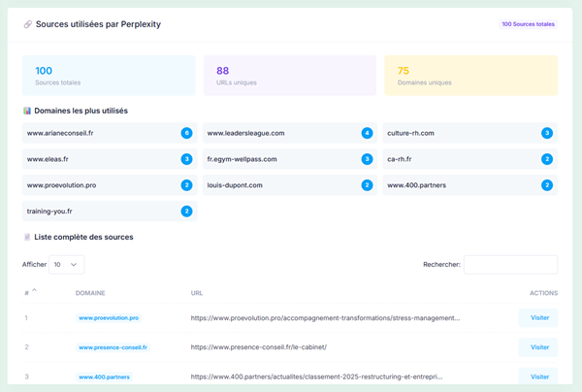Open the www.proevolution.pro domain tag in row 1
582x392 pixels.
point(109,317)
